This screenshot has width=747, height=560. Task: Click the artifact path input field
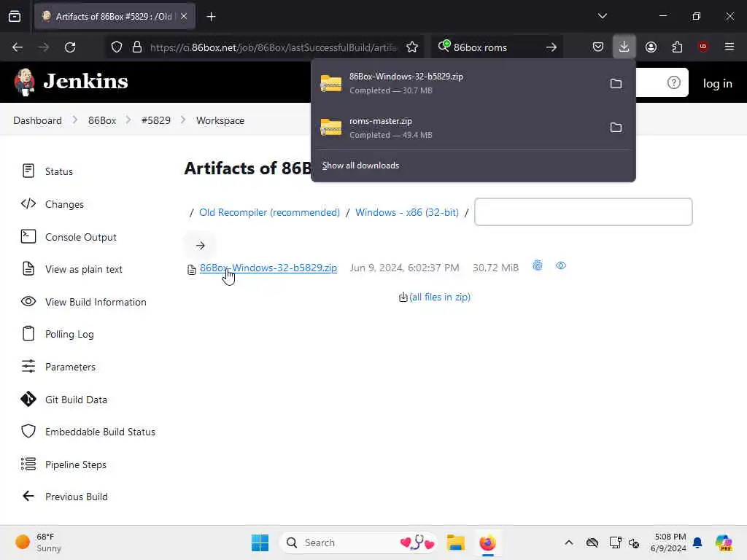(x=583, y=212)
